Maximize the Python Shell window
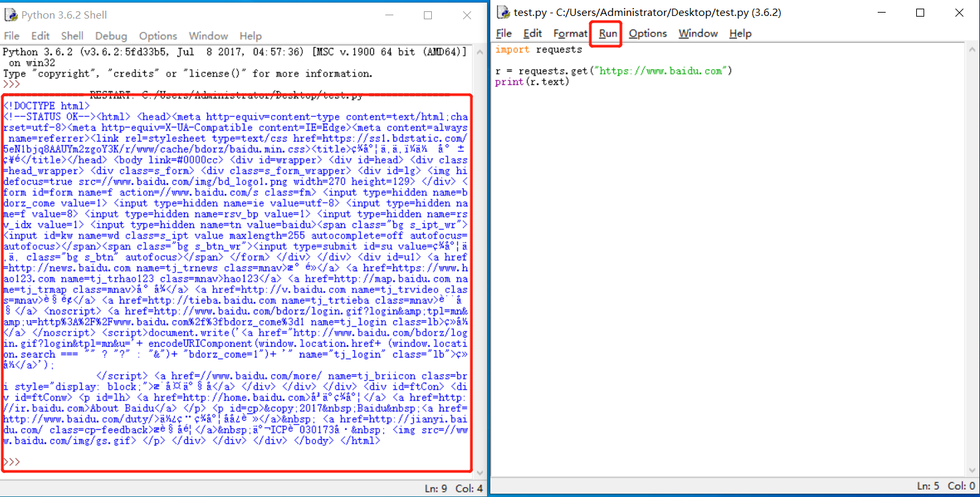The height and width of the screenshot is (497, 980). (x=428, y=15)
